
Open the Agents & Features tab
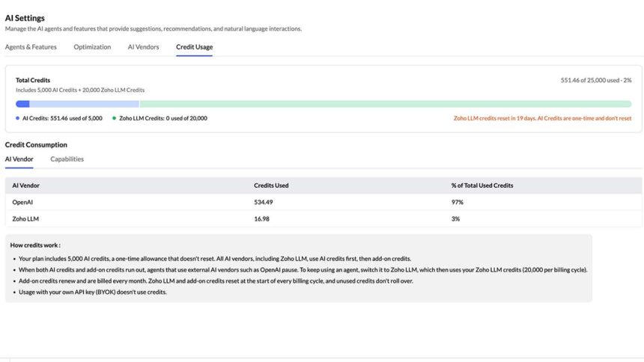[31, 47]
